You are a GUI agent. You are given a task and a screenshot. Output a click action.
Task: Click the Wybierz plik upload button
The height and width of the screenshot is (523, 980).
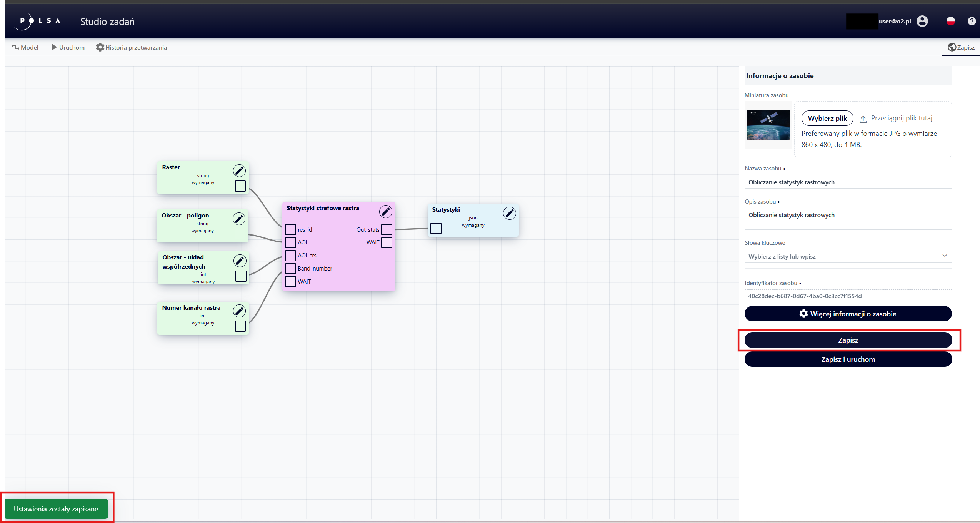(x=827, y=118)
